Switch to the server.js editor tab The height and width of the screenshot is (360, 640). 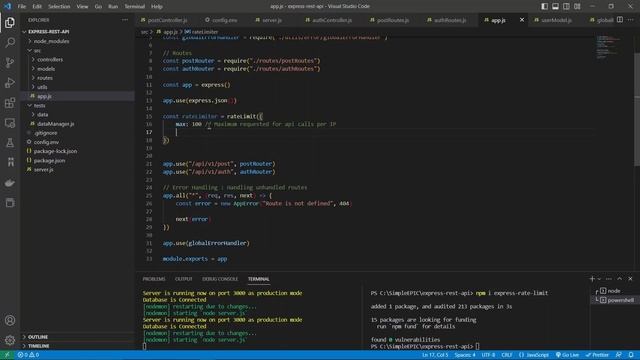click(x=269, y=20)
